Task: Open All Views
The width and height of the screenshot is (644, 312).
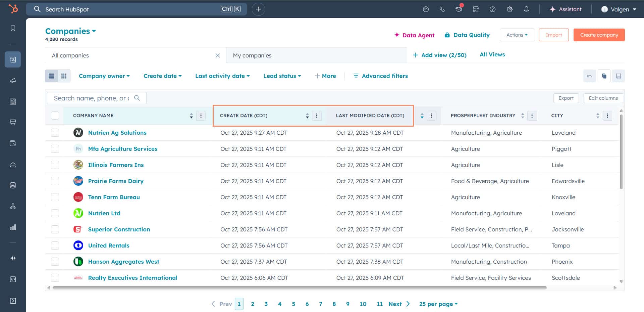Action: tap(492, 54)
